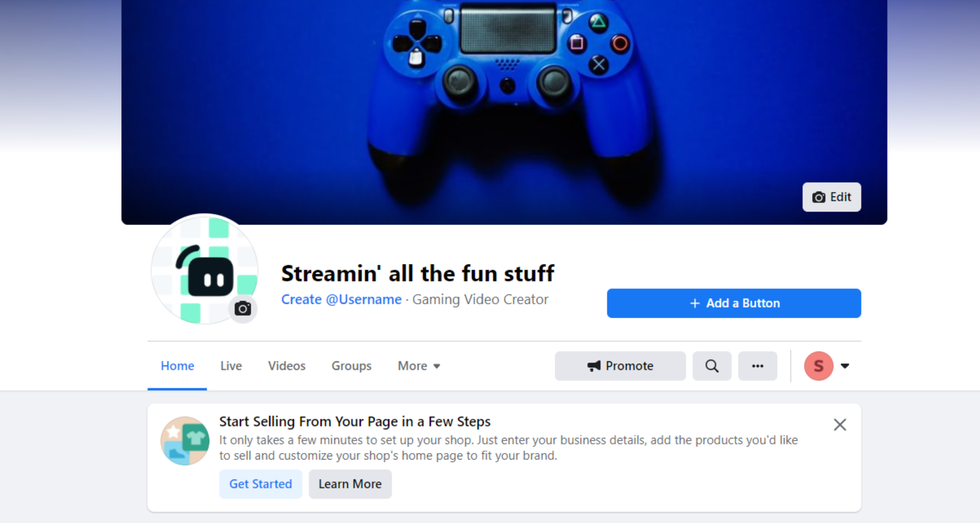Click Get Started in selling banner

click(x=261, y=484)
